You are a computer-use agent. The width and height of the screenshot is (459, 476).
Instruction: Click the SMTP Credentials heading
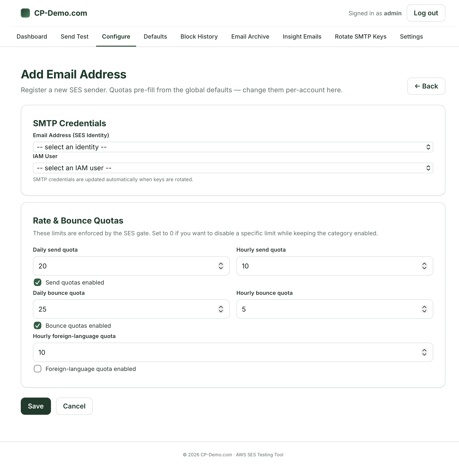coord(69,123)
